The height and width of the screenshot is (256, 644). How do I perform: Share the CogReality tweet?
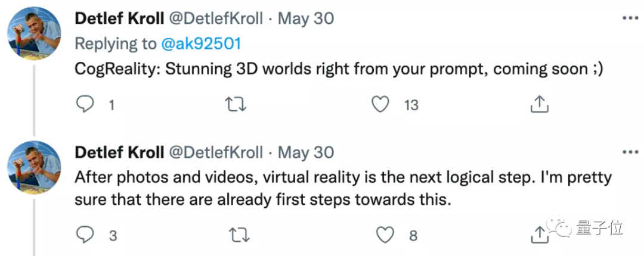click(539, 105)
